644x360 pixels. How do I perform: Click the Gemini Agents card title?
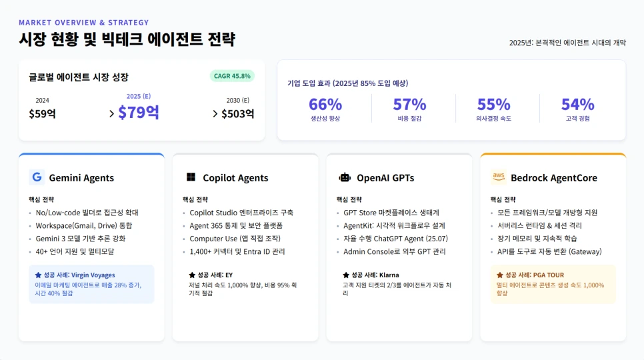81,178
